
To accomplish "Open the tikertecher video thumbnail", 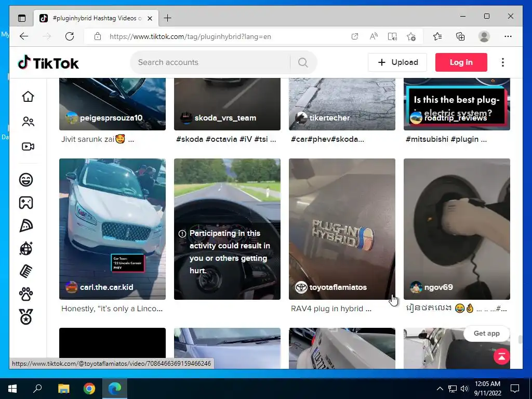I will coord(342,104).
